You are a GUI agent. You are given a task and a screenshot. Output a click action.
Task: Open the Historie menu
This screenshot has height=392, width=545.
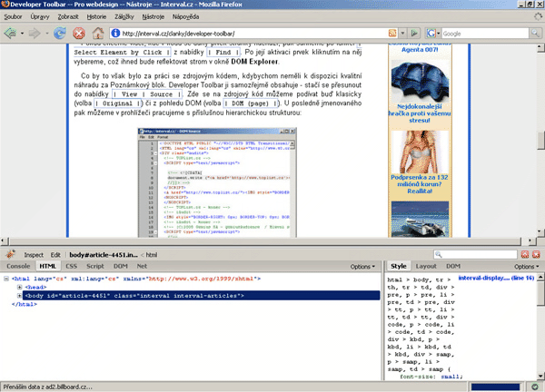pos(96,16)
